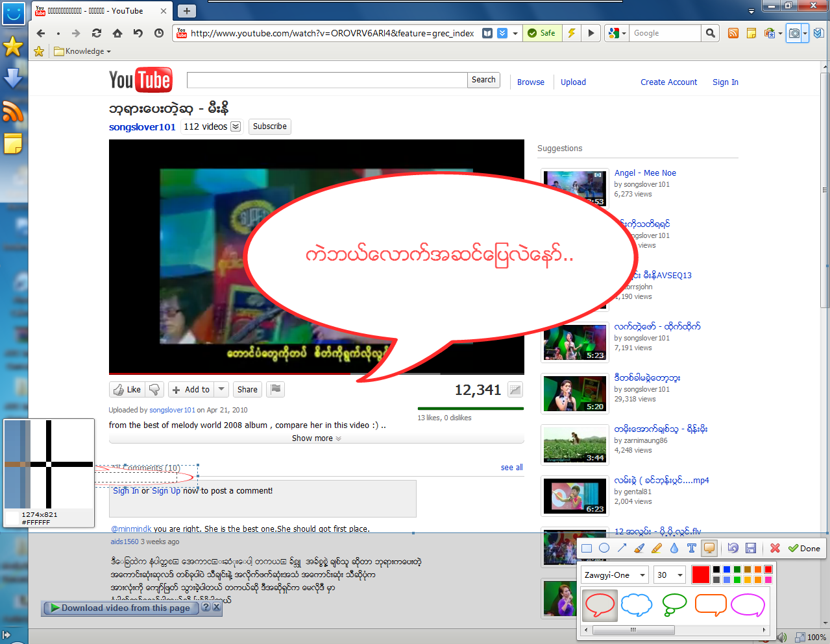Select the rectangle drawing tool

(x=587, y=548)
